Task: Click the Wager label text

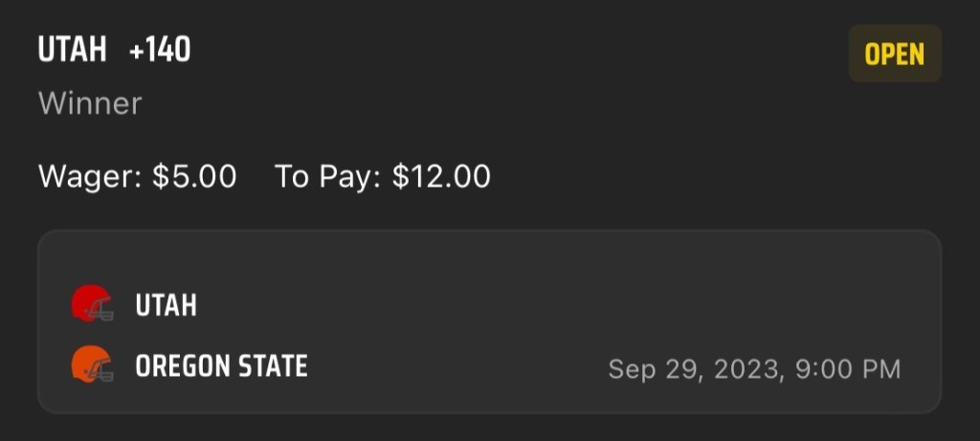Action: (91, 176)
